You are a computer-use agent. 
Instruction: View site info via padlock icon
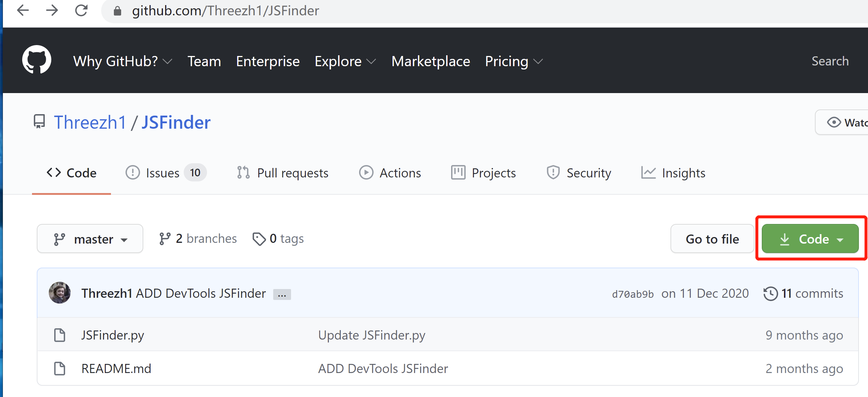click(117, 11)
